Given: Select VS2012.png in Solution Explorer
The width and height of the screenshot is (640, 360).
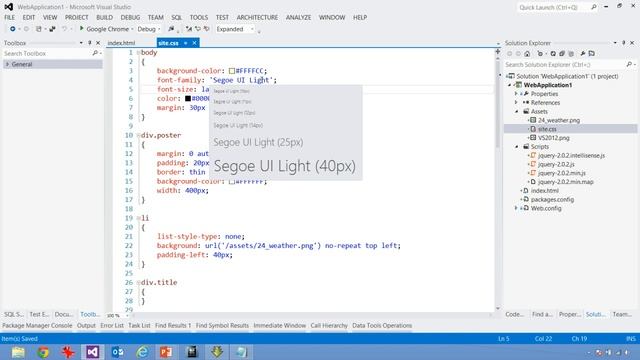Looking at the screenshot, I should (x=553, y=138).
